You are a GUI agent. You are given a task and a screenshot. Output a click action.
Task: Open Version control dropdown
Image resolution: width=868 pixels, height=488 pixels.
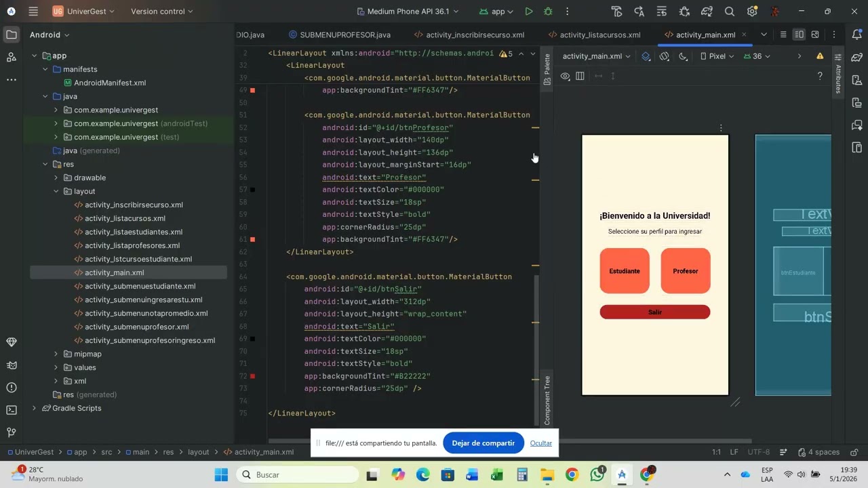(x=161, y=12)
